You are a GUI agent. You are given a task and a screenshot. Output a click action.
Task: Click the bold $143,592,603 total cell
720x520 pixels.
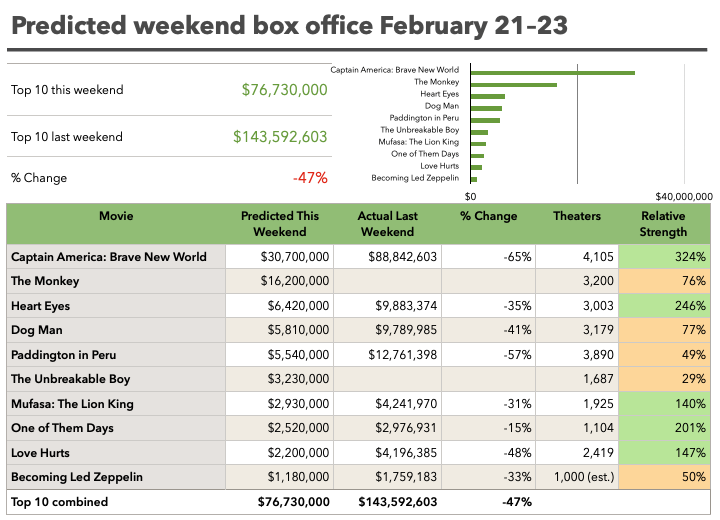tap(398, 502)
